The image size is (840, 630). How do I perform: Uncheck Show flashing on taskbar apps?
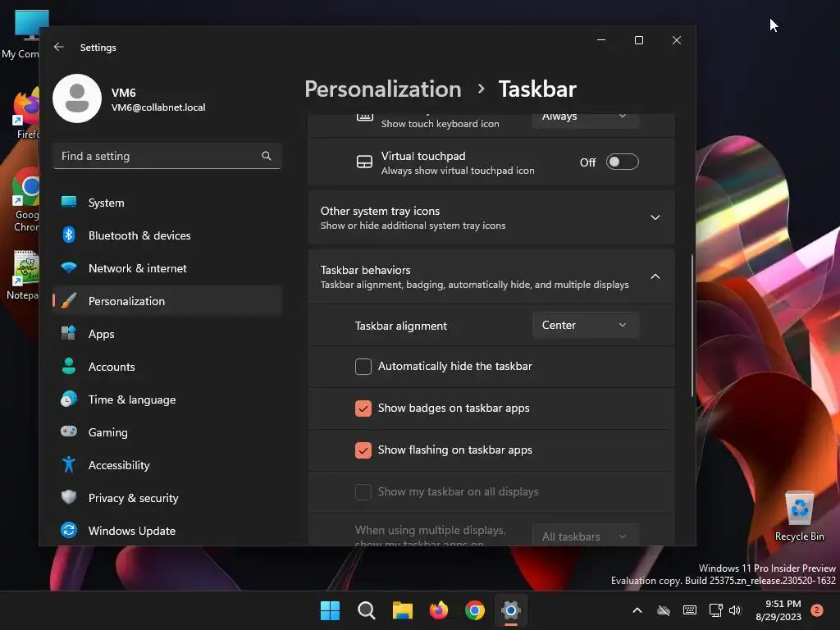[x=363, y=450]
